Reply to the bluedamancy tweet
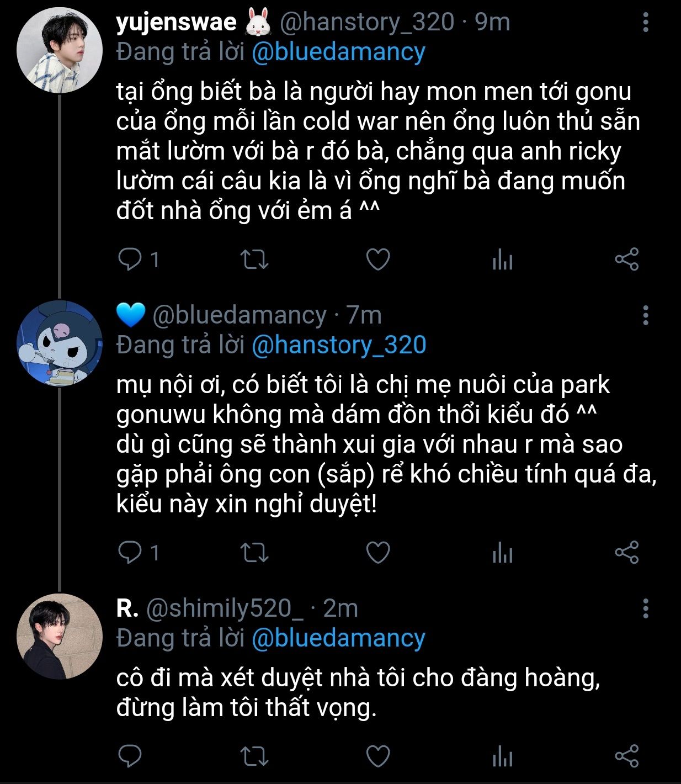Viewport: 681px width, 784px height. 130,552
